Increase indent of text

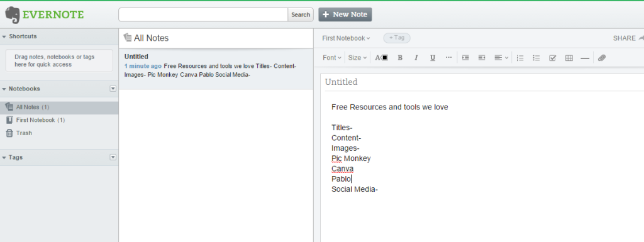tap(465, 58)
